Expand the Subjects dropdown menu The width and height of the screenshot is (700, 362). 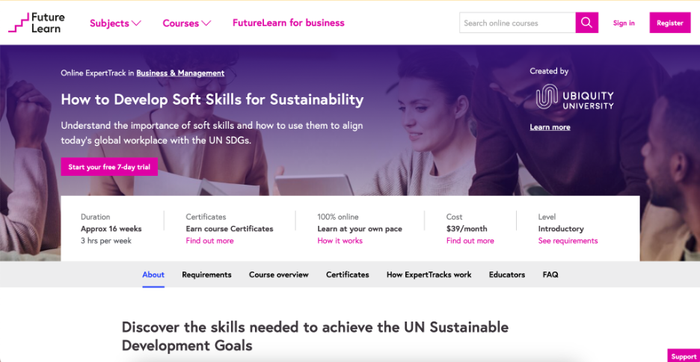pyautogui.click(x=115, y=23)
